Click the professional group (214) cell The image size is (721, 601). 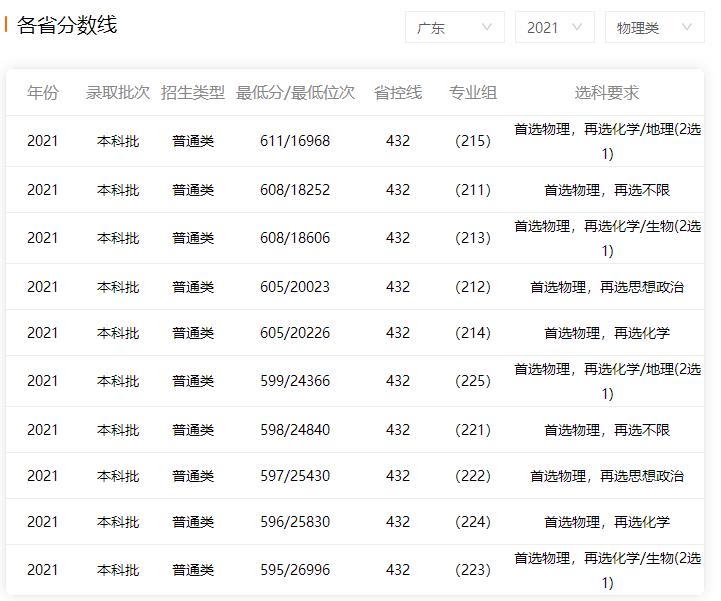[473, 333]
